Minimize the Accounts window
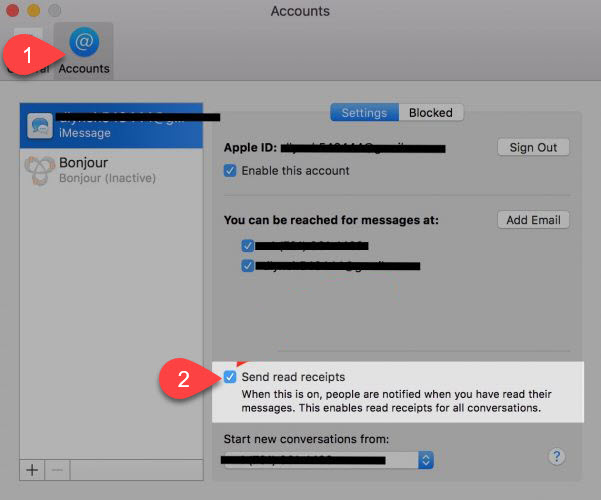601x500 pixels. click(x=33, y=10)
